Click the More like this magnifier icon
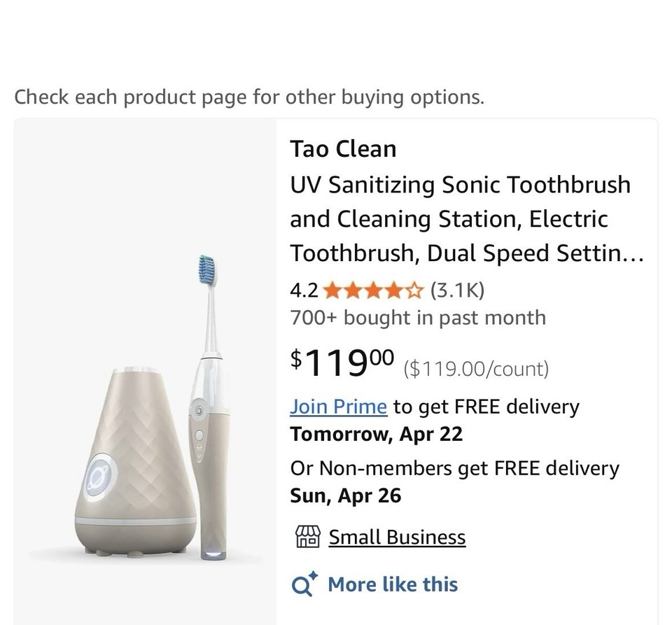The width and height of the screenshot is (672, 625). point(304,584)
